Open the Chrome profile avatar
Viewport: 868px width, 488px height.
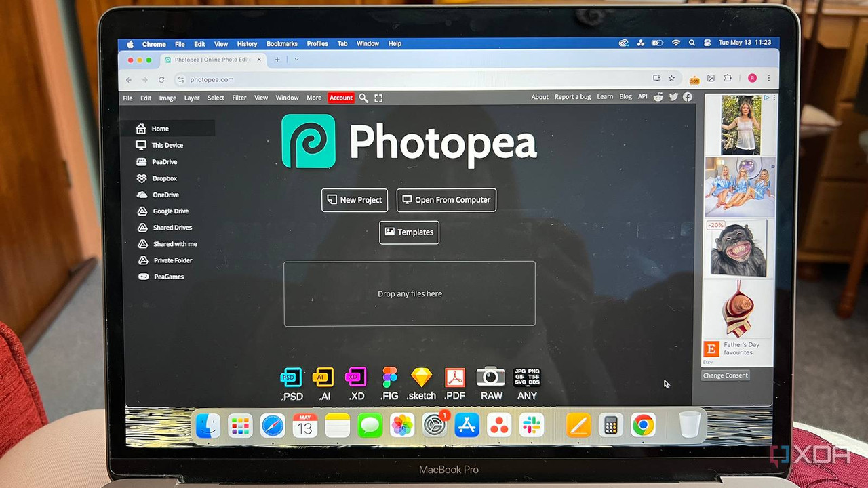(x=752, y=79)
